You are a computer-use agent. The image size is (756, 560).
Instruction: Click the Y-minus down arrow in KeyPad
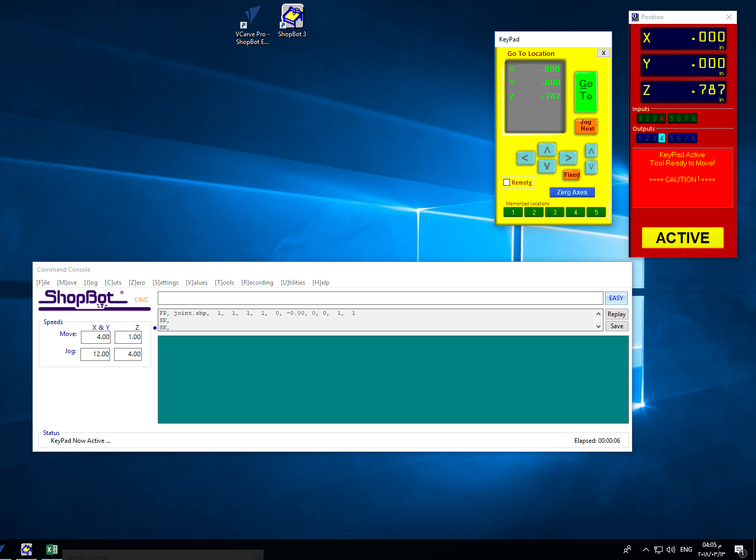547,166
